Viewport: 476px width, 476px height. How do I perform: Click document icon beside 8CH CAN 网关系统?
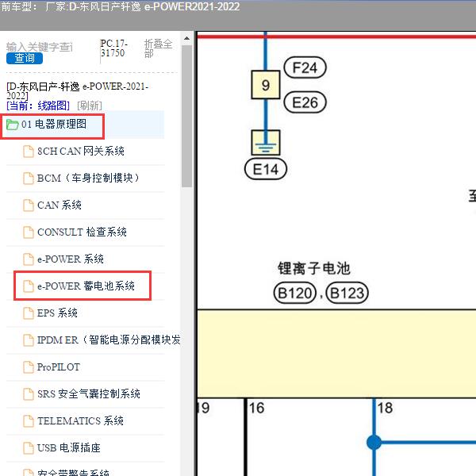point(29,152)
